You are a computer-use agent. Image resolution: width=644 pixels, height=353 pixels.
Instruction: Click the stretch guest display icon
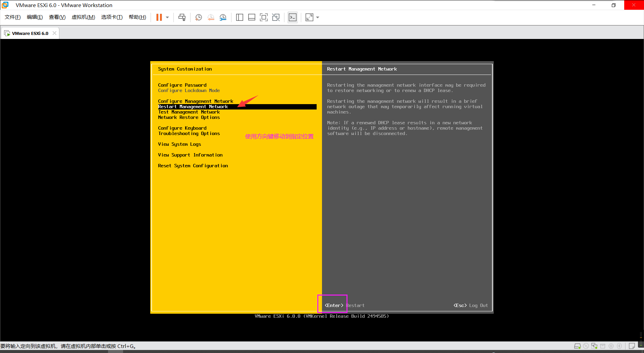click(x=309, y=17)
